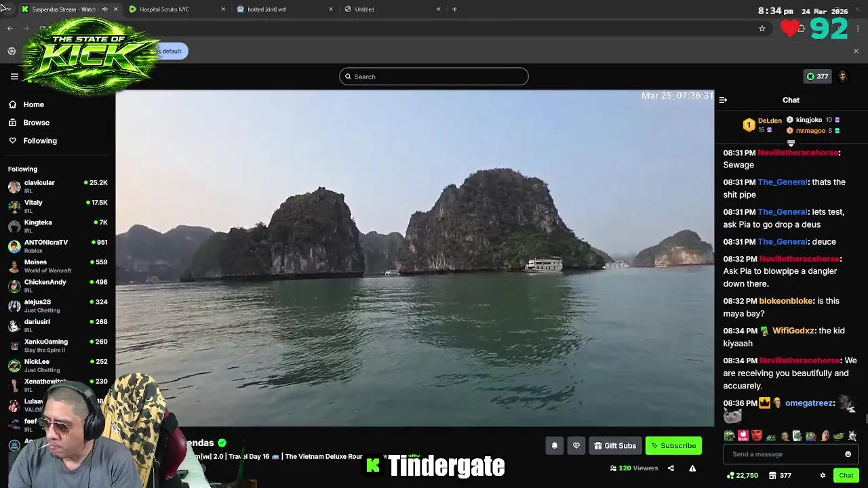Viewport: 868px width, 488px height.
Task: Click the broken-heart unfollow button
Action: click(x=576, y=445)
